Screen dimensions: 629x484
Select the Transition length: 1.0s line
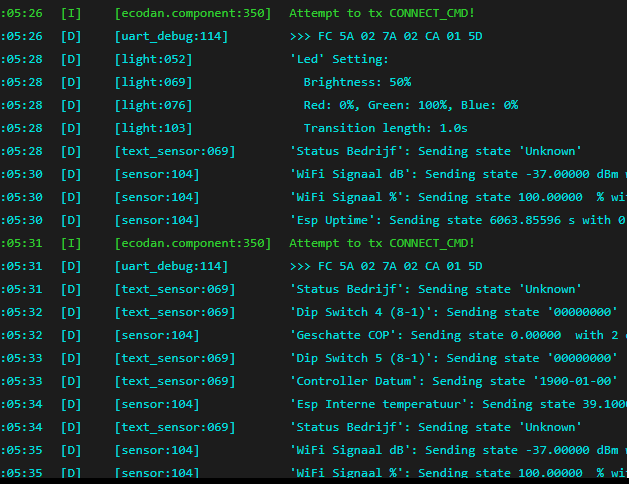tap(385, 128)
